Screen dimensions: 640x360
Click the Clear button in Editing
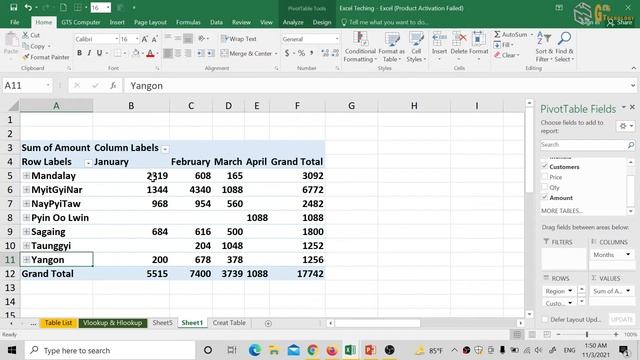[x=506, y=55]
